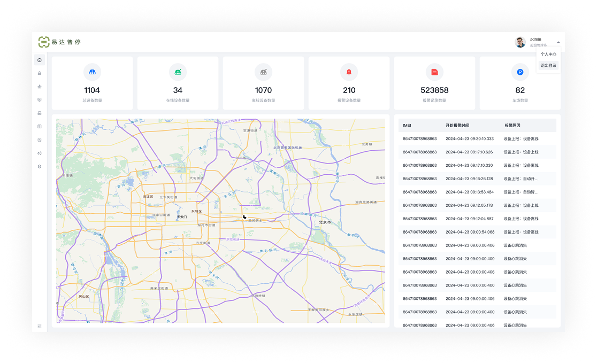Click the user profile icon in sidebar
The image size is (597, 364).
click(x=40, y=73)
